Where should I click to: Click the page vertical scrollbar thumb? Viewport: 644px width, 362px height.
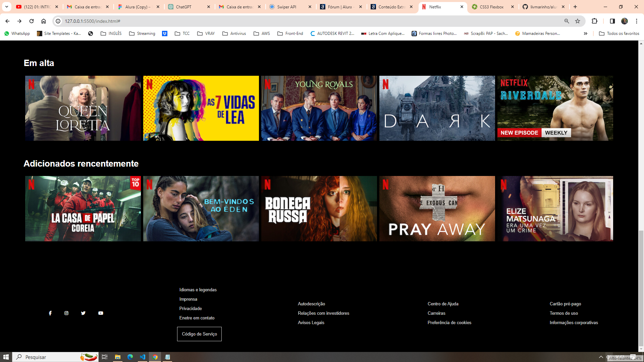point(641,288)
